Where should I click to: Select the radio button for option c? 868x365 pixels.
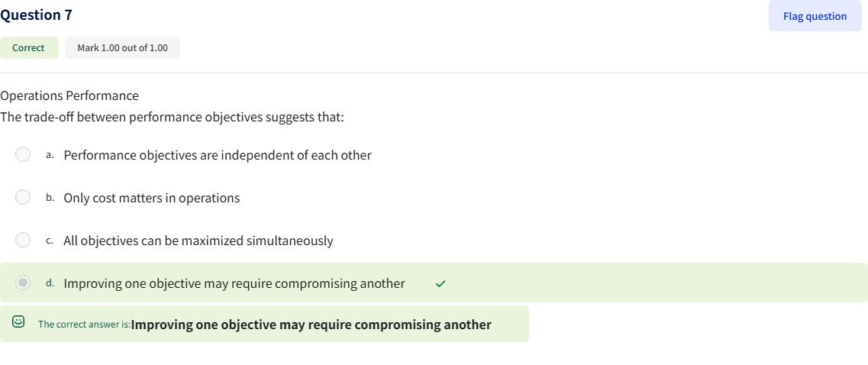pos(24,241)
